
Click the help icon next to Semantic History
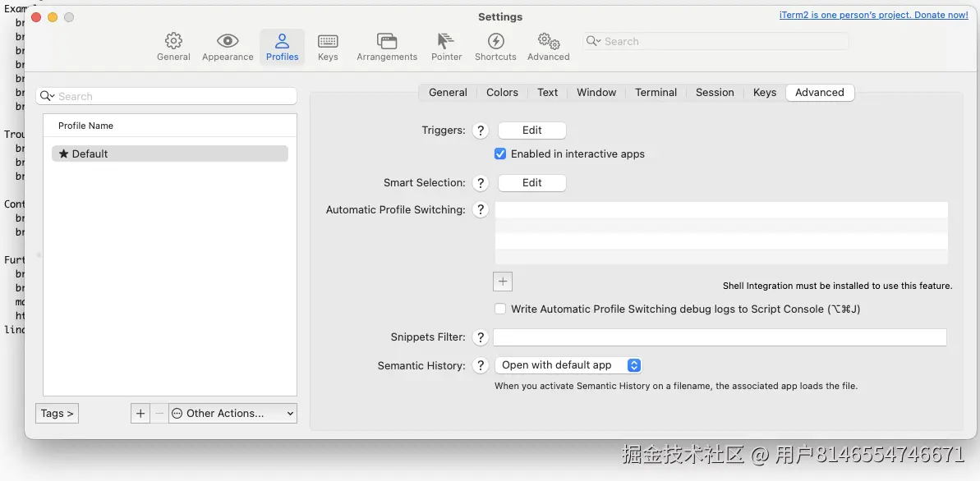[480, 365]
